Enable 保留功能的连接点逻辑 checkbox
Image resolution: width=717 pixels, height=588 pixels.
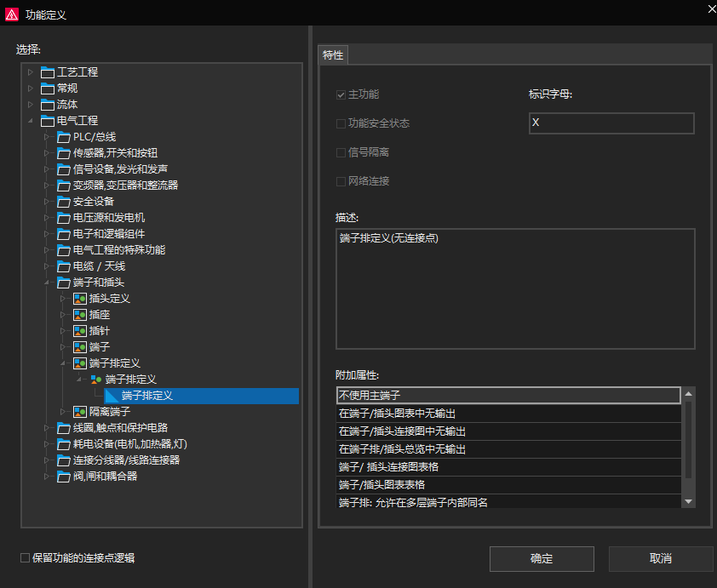tap(26, 558)
